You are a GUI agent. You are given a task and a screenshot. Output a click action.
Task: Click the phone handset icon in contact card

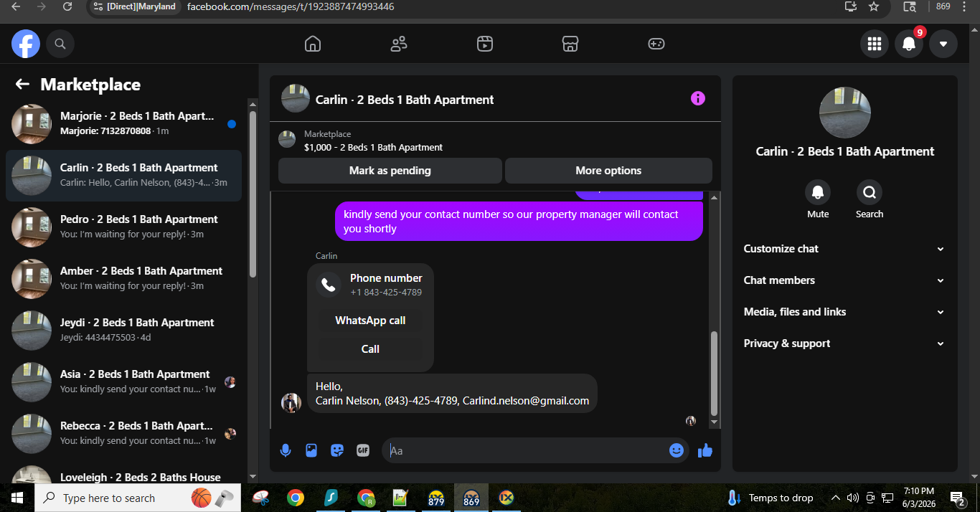[x=329, y=285]
